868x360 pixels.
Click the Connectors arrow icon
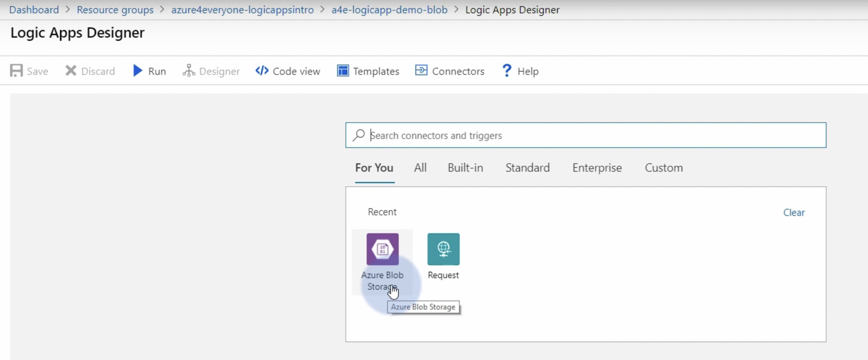point(421,70)
